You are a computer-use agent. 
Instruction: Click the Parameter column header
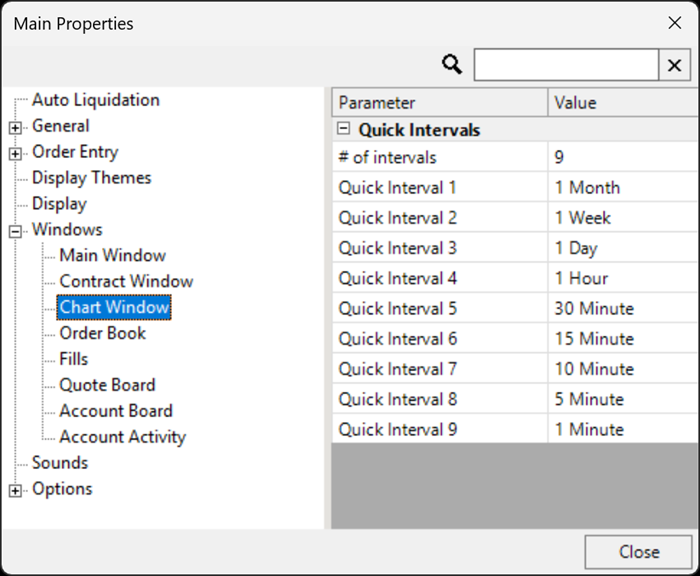click(440, 103)
